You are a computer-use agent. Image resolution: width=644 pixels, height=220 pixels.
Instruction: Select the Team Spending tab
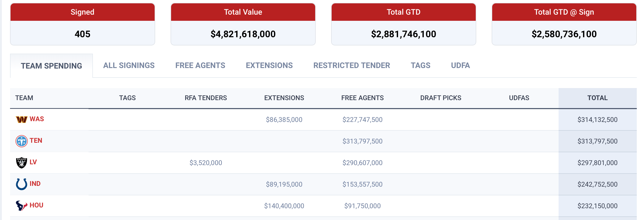[x=51, y=66]
